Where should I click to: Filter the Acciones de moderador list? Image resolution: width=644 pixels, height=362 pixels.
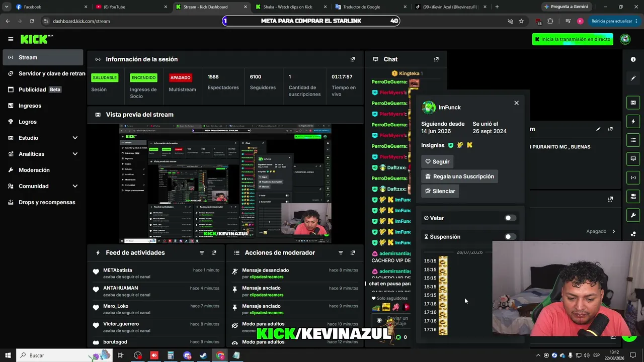(341, 253)
